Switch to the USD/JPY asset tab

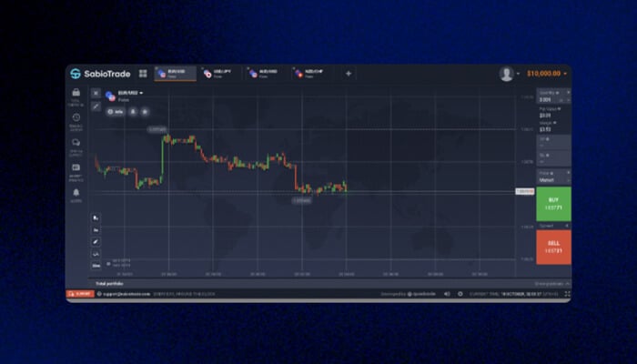click(x=221, y=74)
